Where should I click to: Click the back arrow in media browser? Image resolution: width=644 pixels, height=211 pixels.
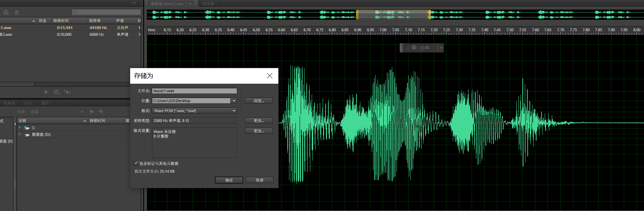click(91, 111)
